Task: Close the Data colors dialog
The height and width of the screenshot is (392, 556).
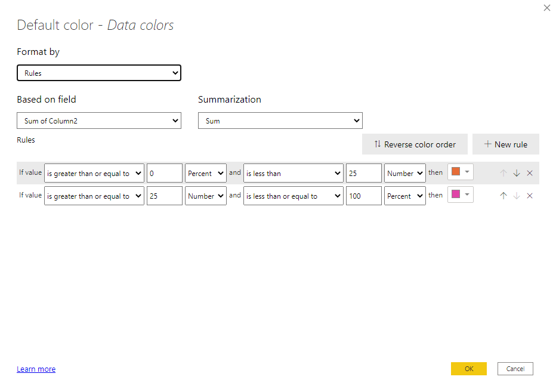Action: pyautogui.click(x=547, y=8)
